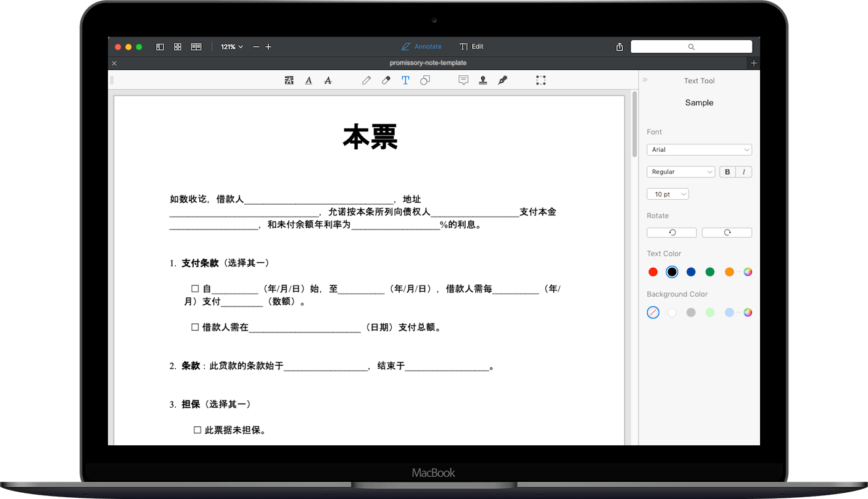The width and height of the screenshot is (868, 499).
Task: Open the 10 pt font size dropdown
Action: pos(668,194)
